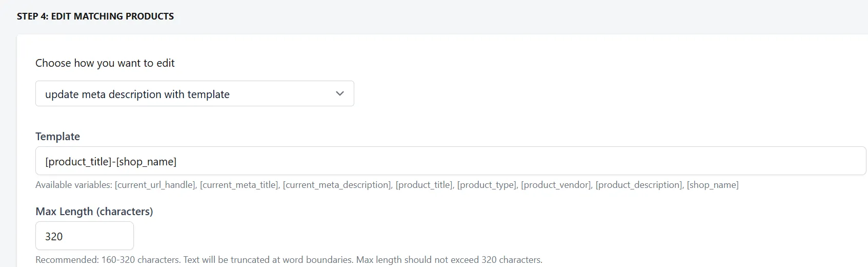
Task: Select the [current_meta_title] variable text
Action: point(239,185)
